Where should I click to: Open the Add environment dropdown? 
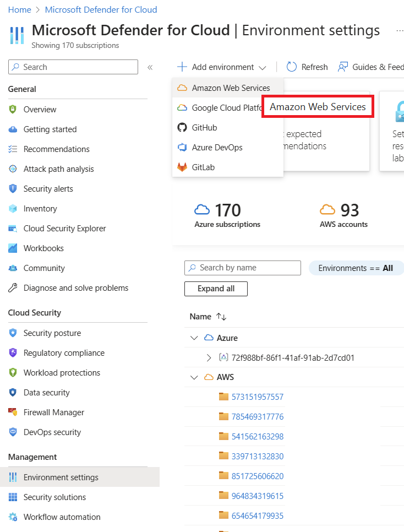tap(222, 67)
